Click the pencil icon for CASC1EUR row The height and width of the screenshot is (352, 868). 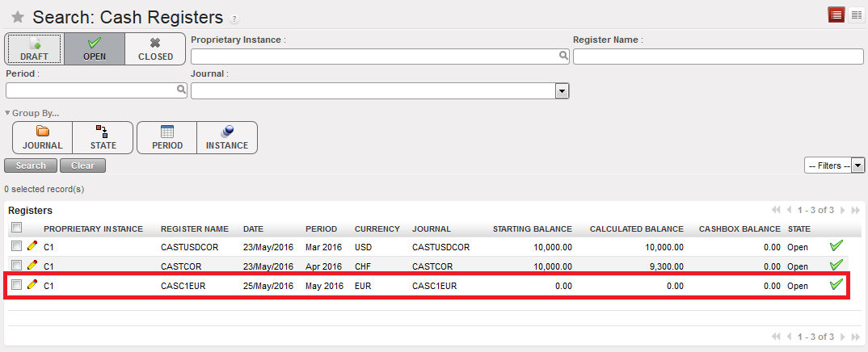click(32, 285)
